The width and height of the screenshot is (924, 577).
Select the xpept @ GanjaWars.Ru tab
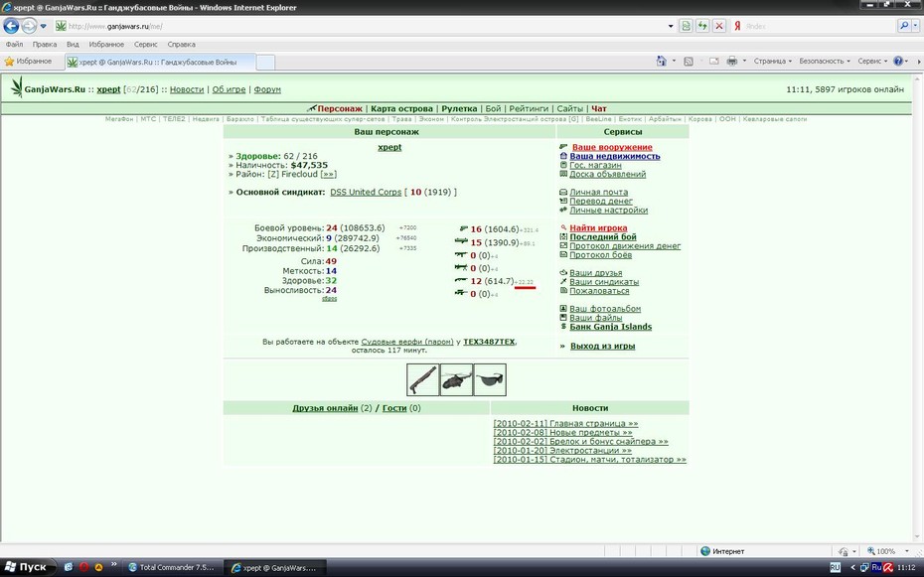pyautogui.click(x=159, y=62)
